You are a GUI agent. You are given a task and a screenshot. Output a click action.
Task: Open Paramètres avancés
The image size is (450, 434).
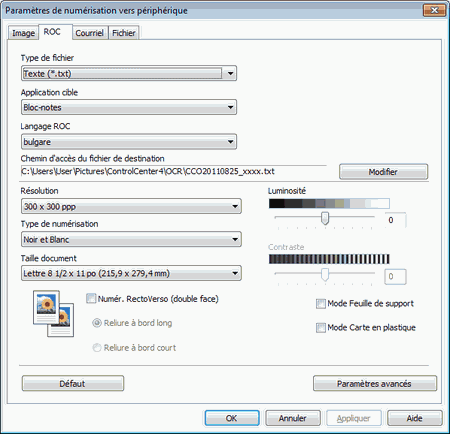coord(375,384)
